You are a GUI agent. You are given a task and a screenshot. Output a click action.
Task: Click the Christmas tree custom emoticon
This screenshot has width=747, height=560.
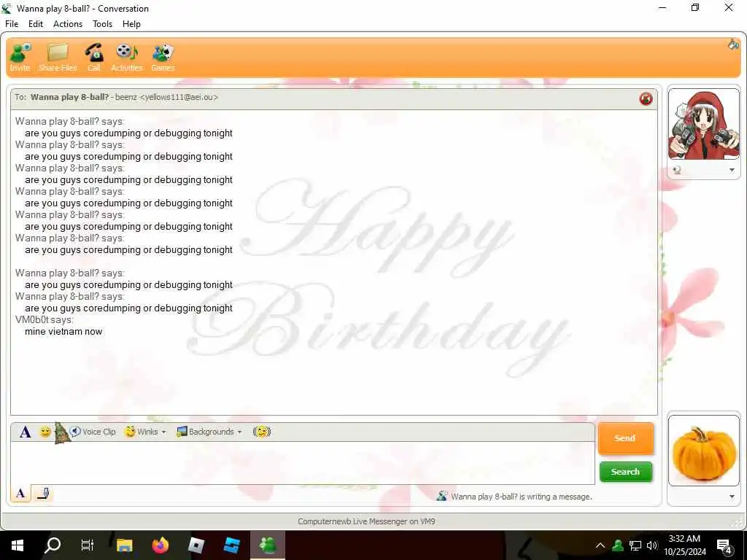pos(61,432)
